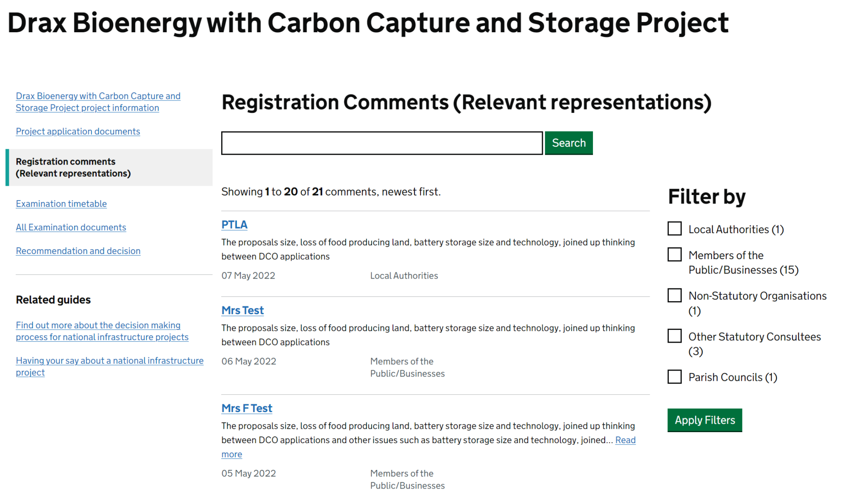This screenshot has width=868, height=497.
Task: Open Having your say guide link
Action: tap(109, 361)
